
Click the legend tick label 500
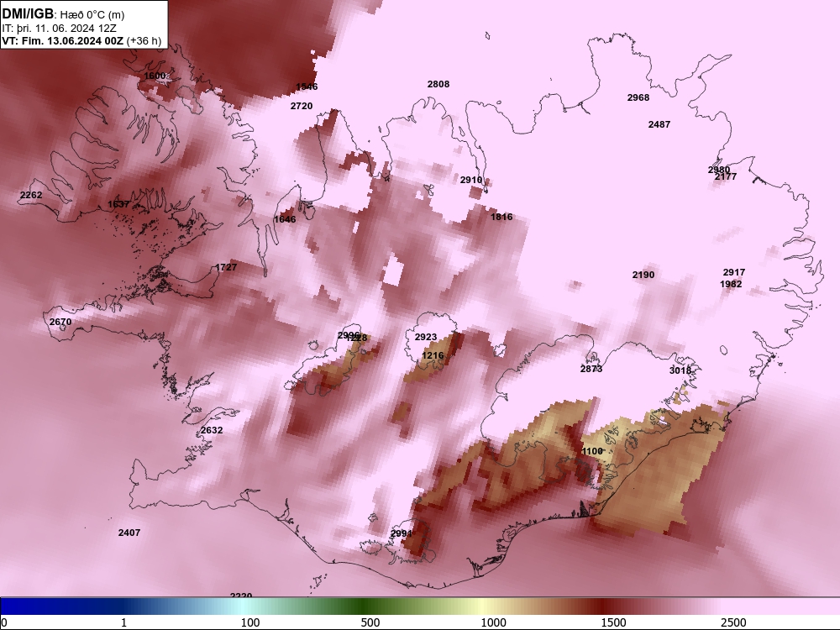coord(370,622)
